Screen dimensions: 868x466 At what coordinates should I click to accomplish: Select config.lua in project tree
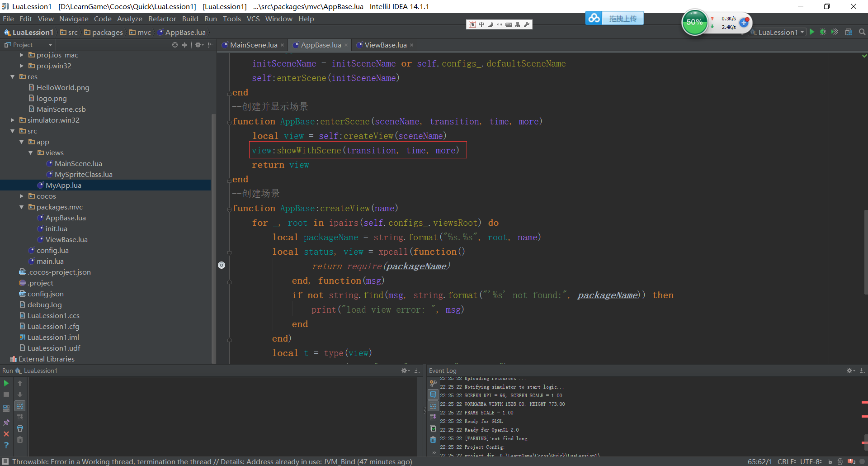(52, 250)
